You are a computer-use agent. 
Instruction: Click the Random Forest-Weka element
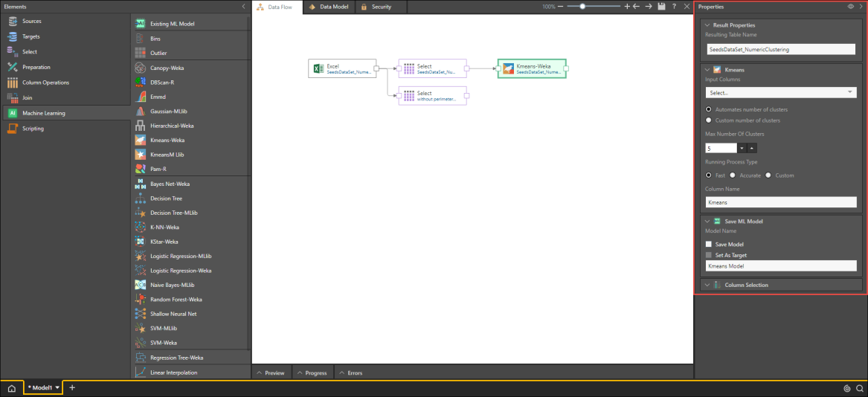[176, 300]
